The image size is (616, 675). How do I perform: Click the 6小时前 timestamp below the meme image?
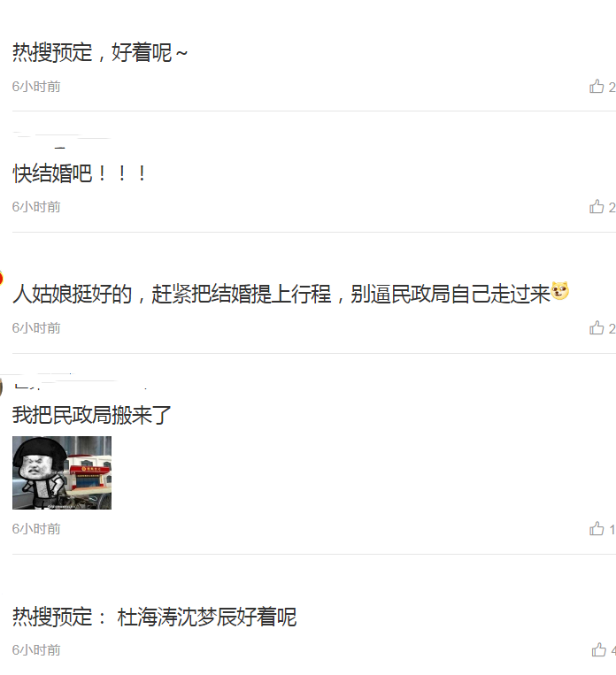[36, 529]
